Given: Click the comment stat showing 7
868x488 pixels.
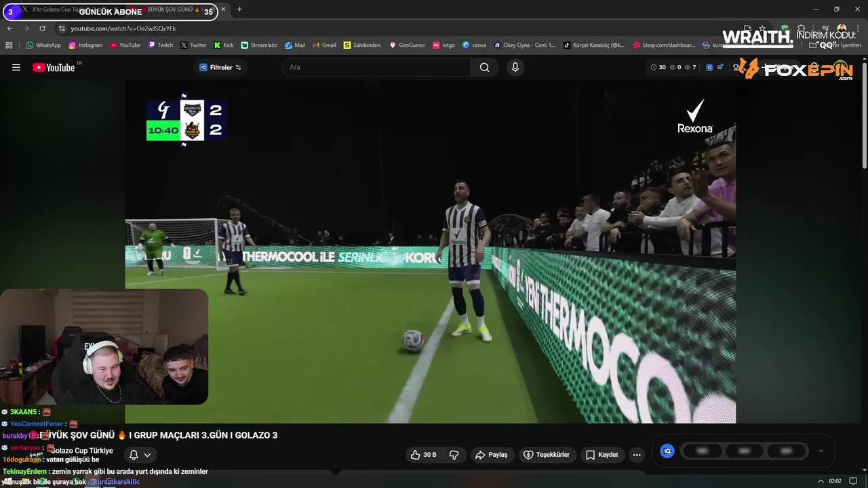Looking at the screenshot, I should [690, 67].
